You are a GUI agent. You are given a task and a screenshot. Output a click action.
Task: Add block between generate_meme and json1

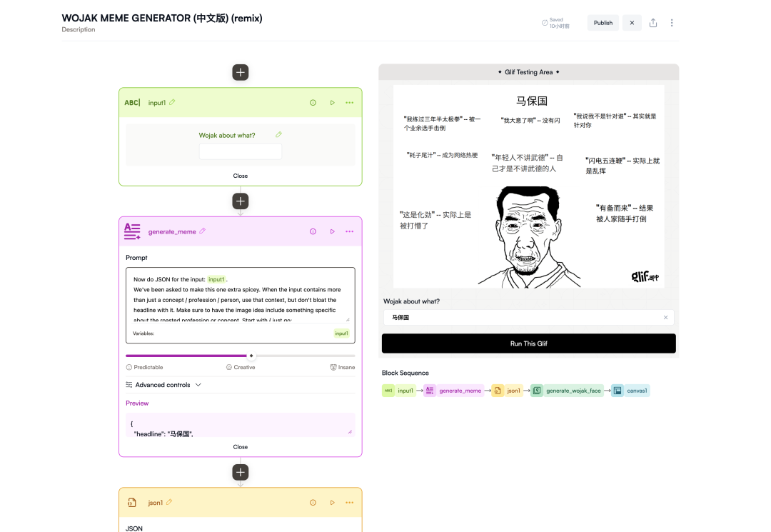240,473
